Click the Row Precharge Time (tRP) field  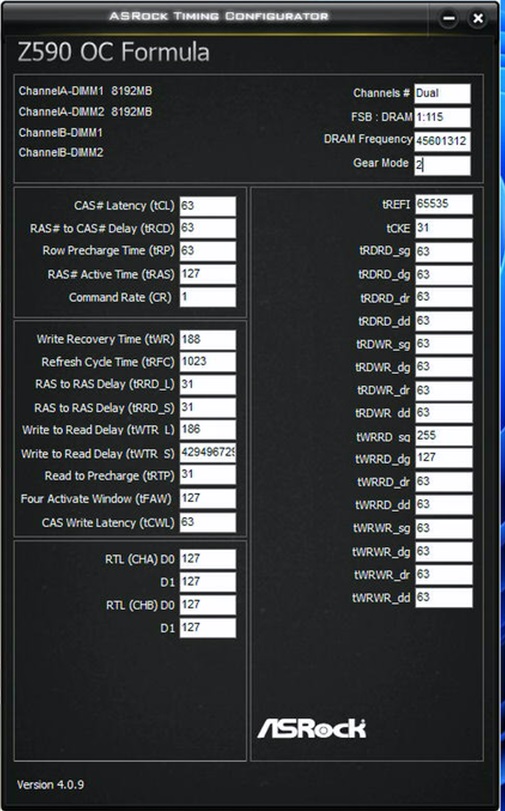click(x=207, y=251)
